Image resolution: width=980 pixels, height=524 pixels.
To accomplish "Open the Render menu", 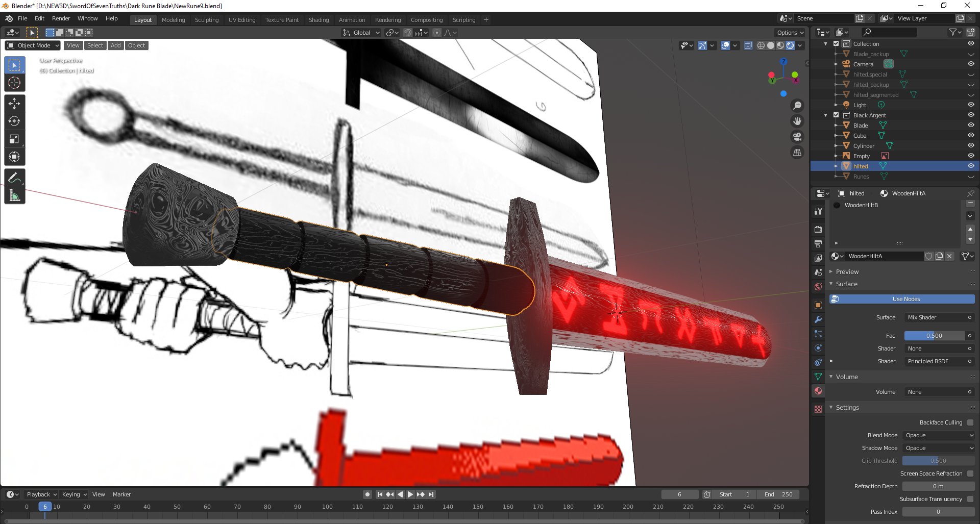I will coord(61,18).
